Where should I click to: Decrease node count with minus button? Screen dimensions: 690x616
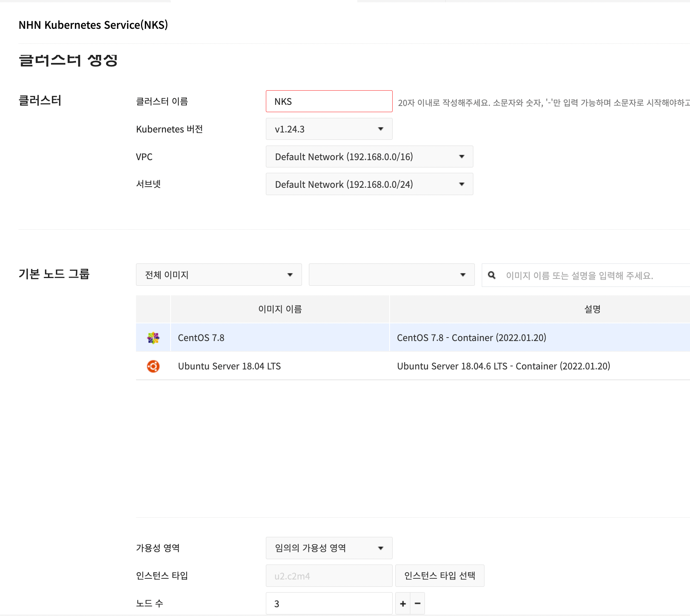[418, 603]
